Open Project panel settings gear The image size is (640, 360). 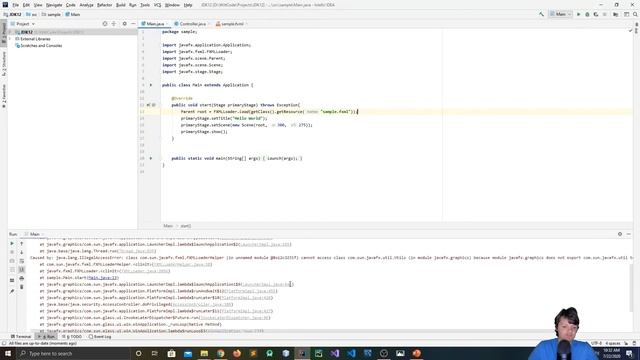coord(124,24)
